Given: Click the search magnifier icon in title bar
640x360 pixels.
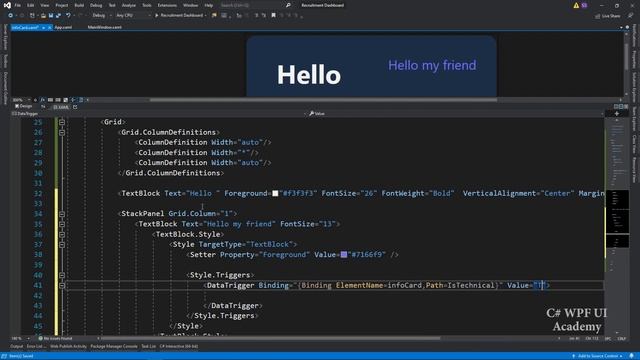Looking at the screenshot, I should (288, 5).
